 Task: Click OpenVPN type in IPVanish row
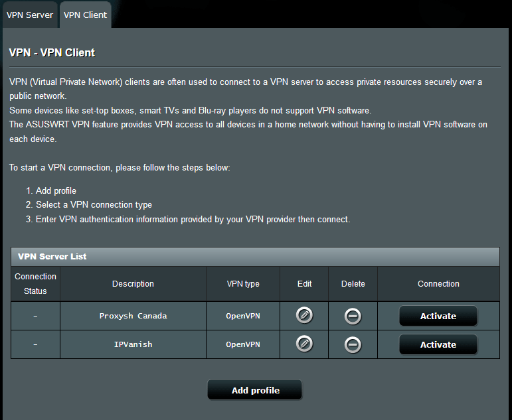tap(243, 344)
